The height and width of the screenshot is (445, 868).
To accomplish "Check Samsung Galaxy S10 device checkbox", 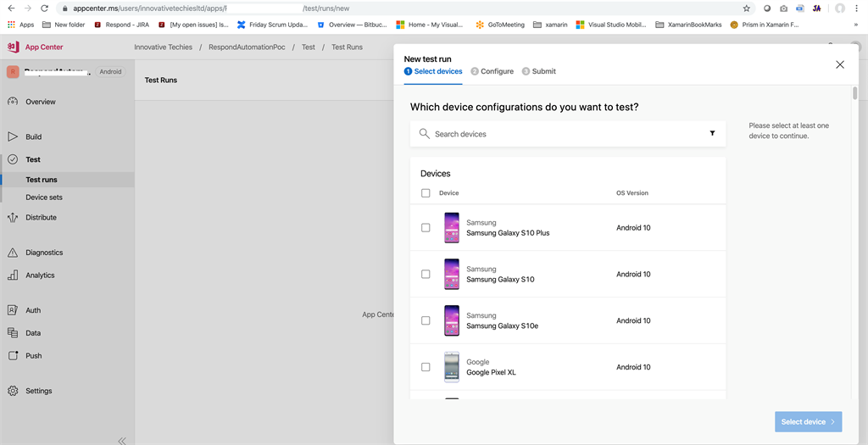I will [426, 274].
